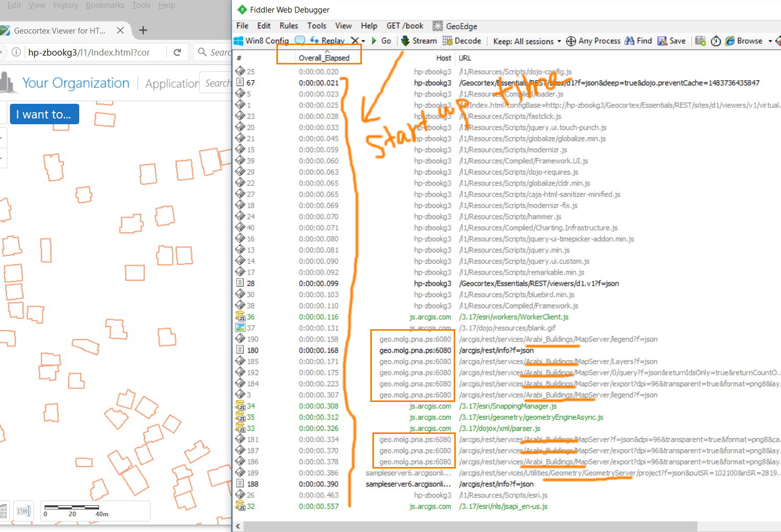Image resolution: width=781 pixels, height=532 pixels.
Task: Select session 25 dojo-config.js row icon
Action: (240, 71)
